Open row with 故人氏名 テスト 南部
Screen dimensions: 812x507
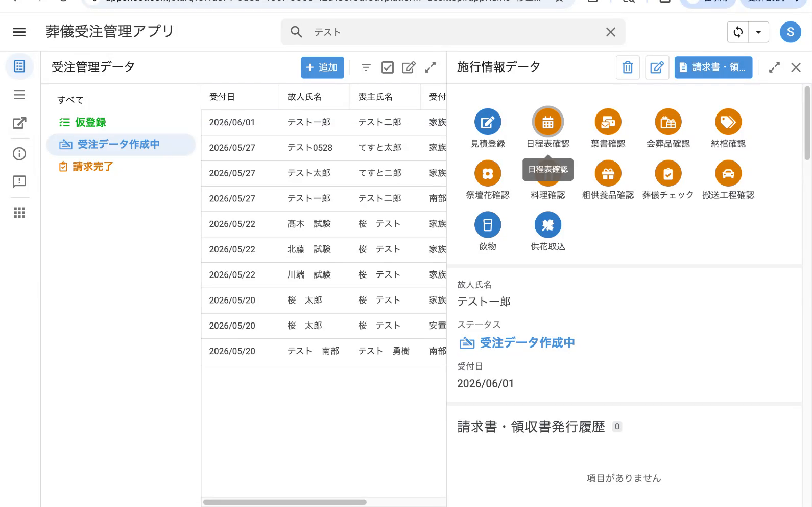[324, 351]
